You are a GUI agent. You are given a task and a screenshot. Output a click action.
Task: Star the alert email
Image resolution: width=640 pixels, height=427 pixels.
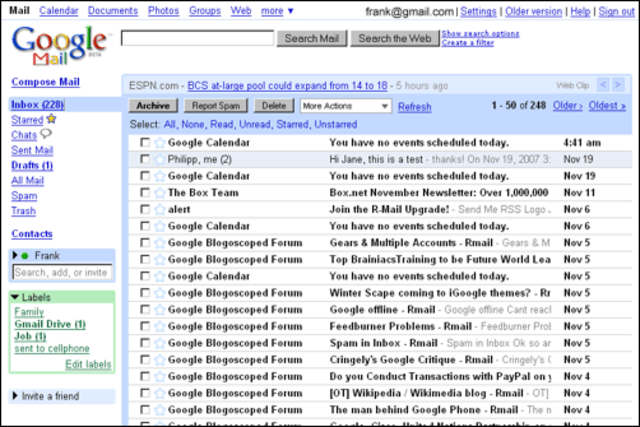(160, 209)
